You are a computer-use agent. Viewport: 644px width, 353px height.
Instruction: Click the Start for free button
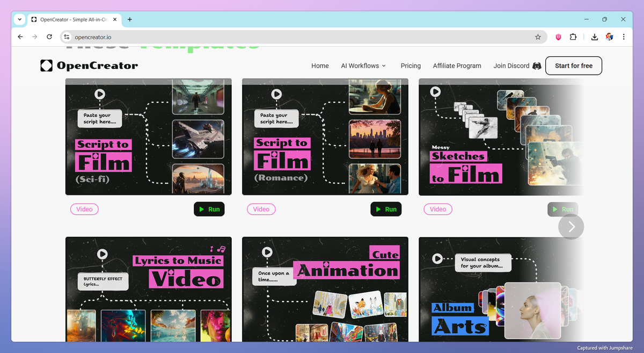(573, 66)
